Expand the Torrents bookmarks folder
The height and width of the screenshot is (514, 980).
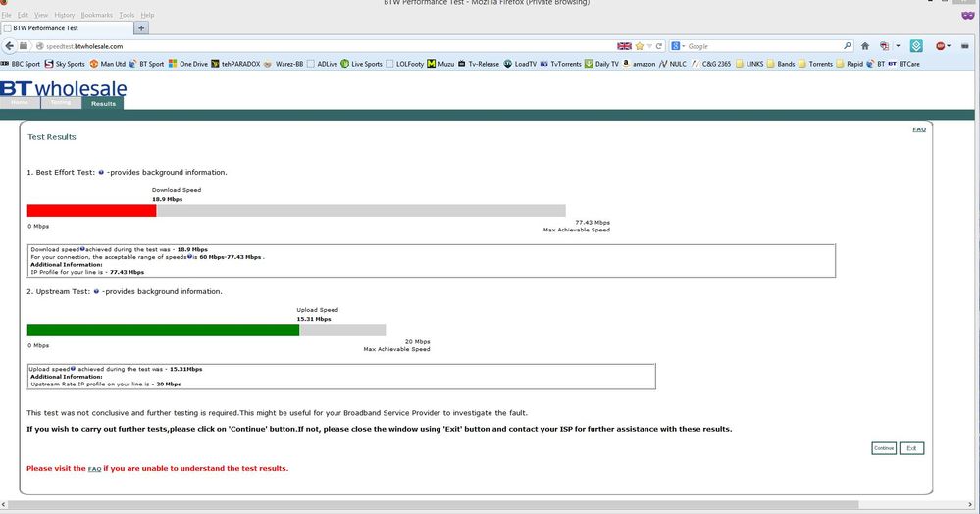coord(815,64)
